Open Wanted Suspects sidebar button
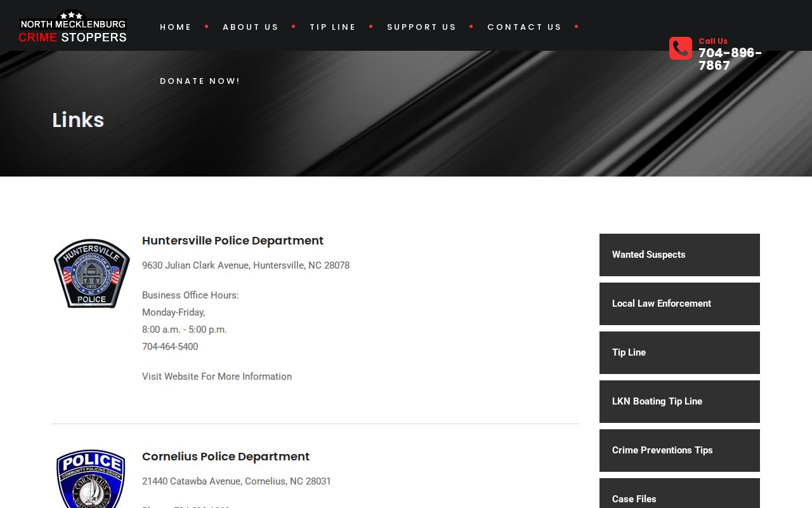Screen dimensions: 812x508 679,255
